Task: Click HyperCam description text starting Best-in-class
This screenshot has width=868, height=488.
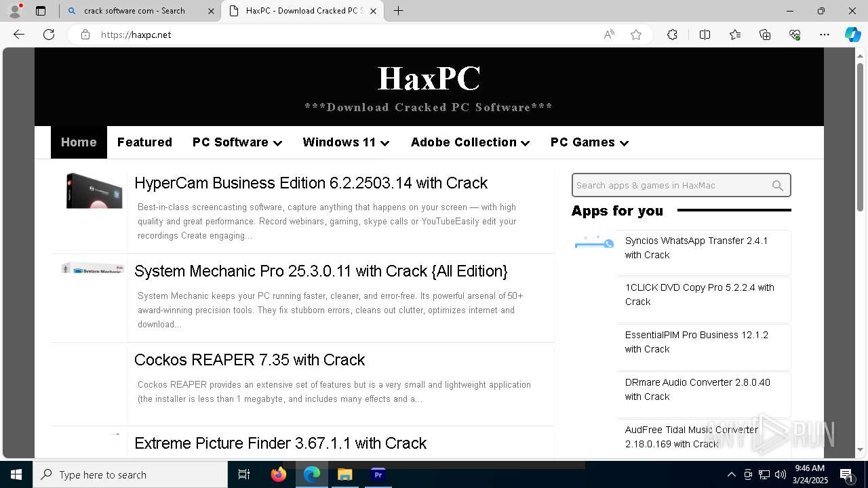Action: coord(327,222)
